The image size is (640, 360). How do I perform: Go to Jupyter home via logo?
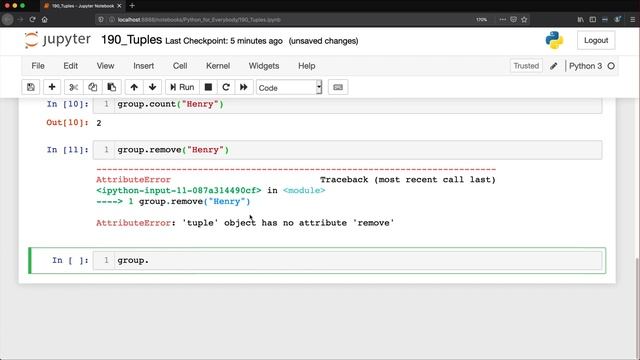click(x=57, y=40)
